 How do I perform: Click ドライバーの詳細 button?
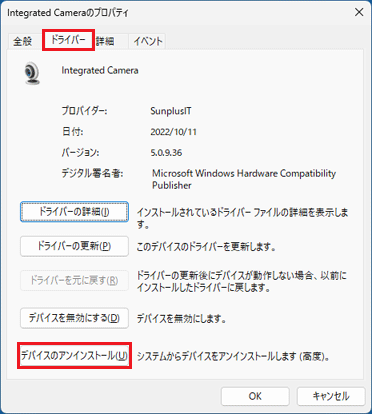pyautogui.click(x=74, y=212)
